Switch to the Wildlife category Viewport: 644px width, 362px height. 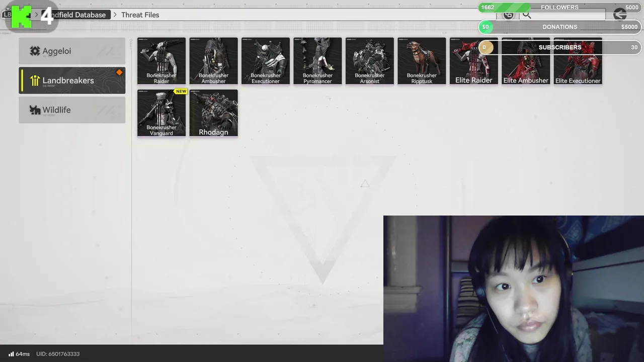click(x=72, y=110)
